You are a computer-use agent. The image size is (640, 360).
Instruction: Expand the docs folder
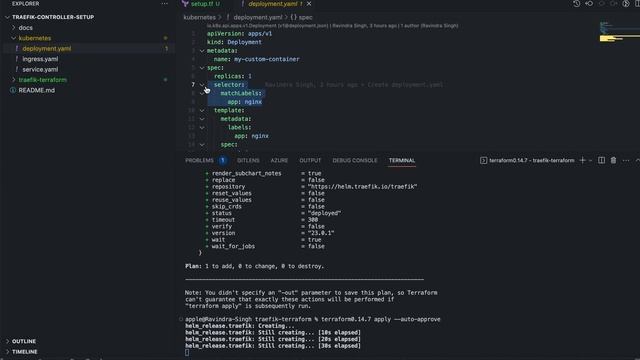[x=25, y=28]
